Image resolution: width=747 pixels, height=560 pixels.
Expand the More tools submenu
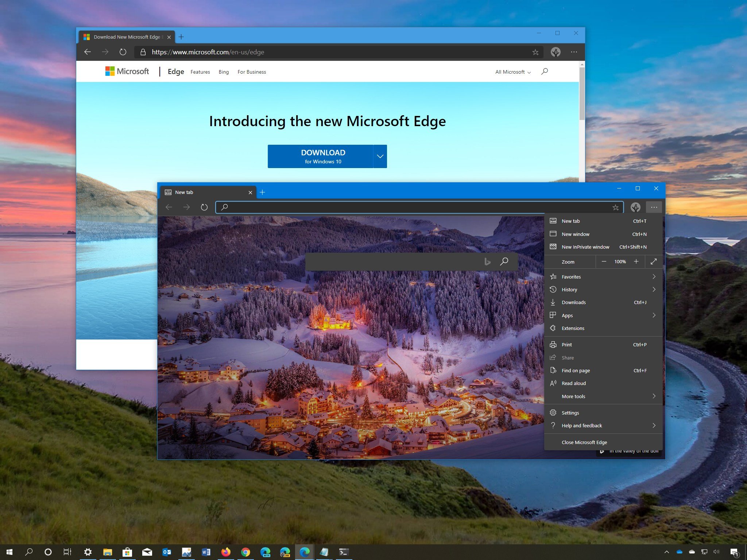point(603,396)
